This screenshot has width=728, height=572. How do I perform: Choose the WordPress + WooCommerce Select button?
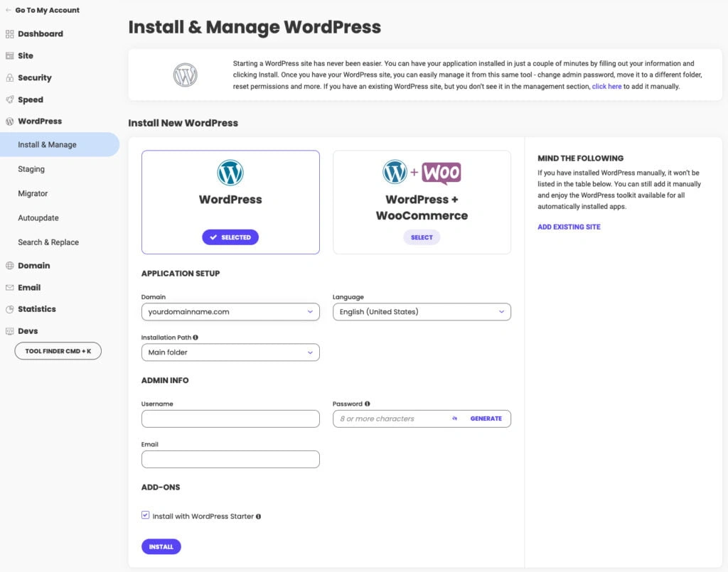point(422,237)
